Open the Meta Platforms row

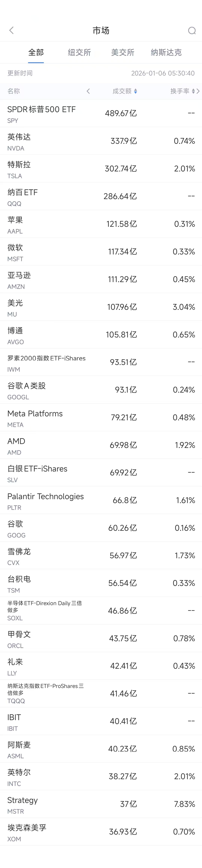coord(101,417)
